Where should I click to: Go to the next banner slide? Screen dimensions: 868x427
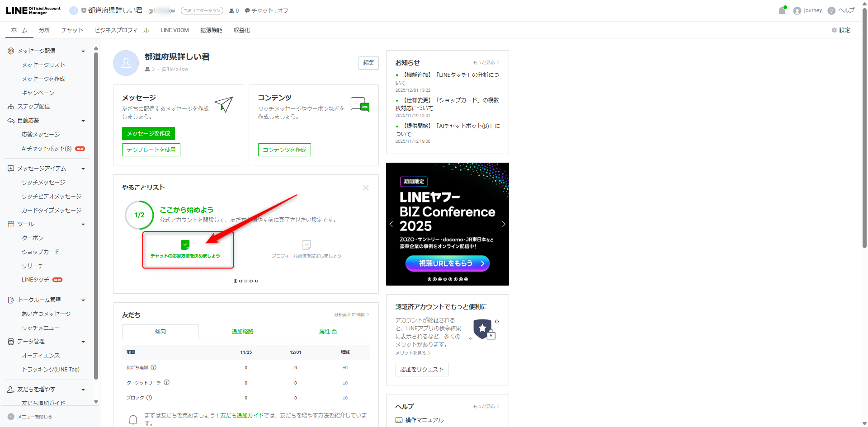(504, 224)
